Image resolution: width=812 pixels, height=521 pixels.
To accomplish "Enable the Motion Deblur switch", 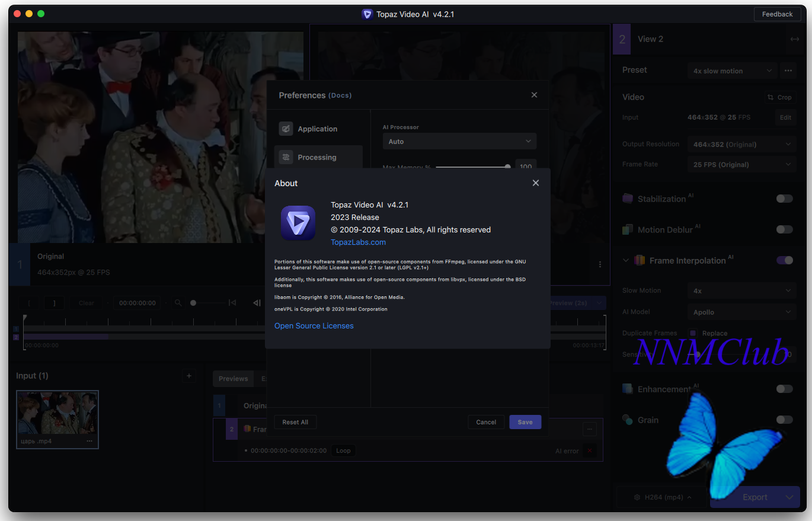I will coord(784,229).
